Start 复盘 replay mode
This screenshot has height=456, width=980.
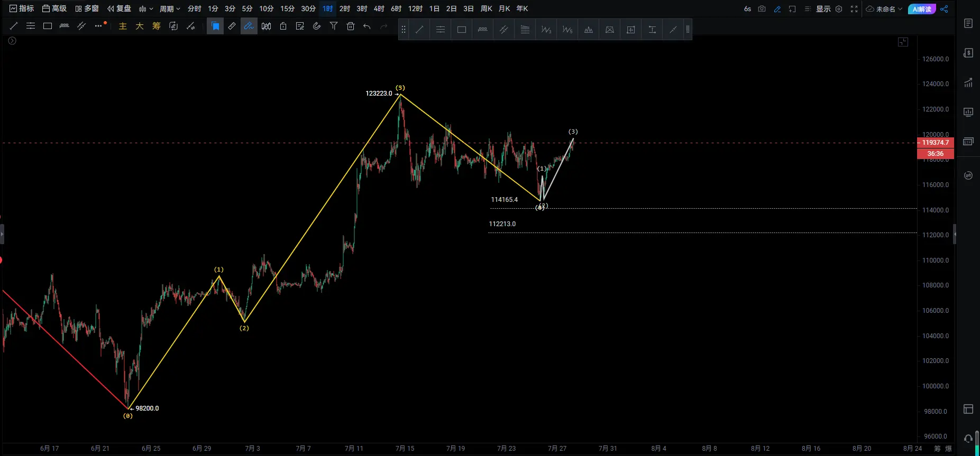click(120, 8)
